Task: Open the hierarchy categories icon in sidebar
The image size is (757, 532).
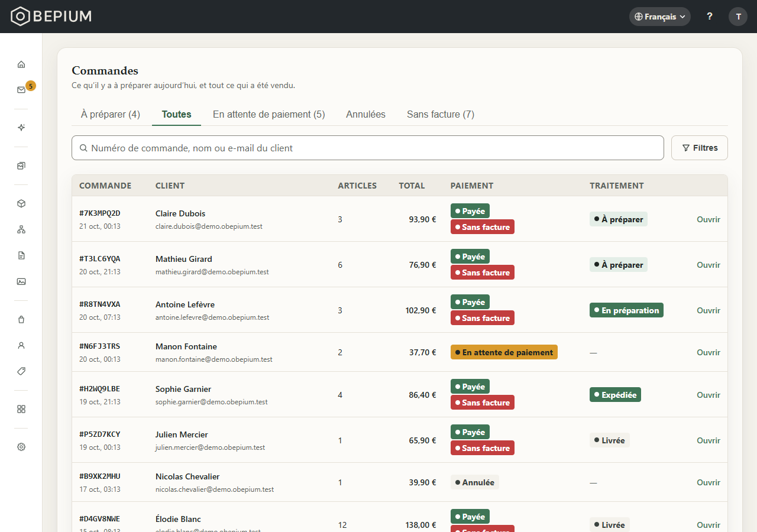Action: (x=21, y=229)
